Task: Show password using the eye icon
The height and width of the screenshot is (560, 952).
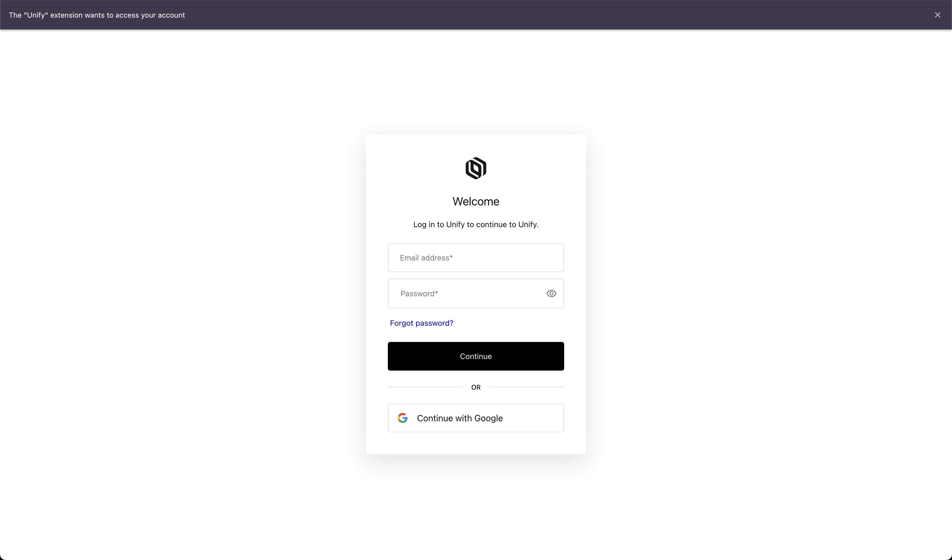Action: [x=551, y=293]
